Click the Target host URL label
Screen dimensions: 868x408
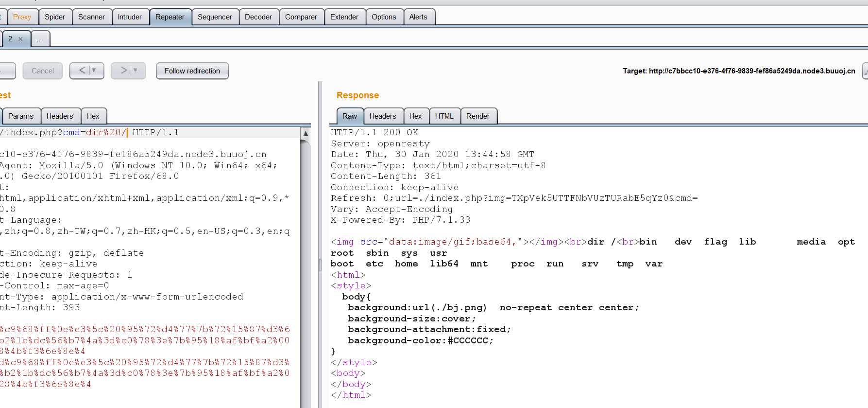coord(739,71)
